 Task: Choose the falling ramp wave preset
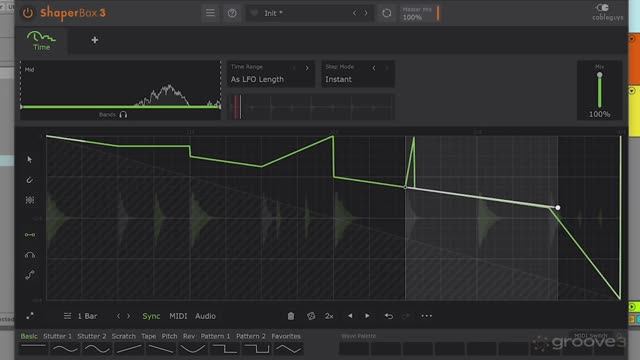pyautogui.click(x=160, y=349)
